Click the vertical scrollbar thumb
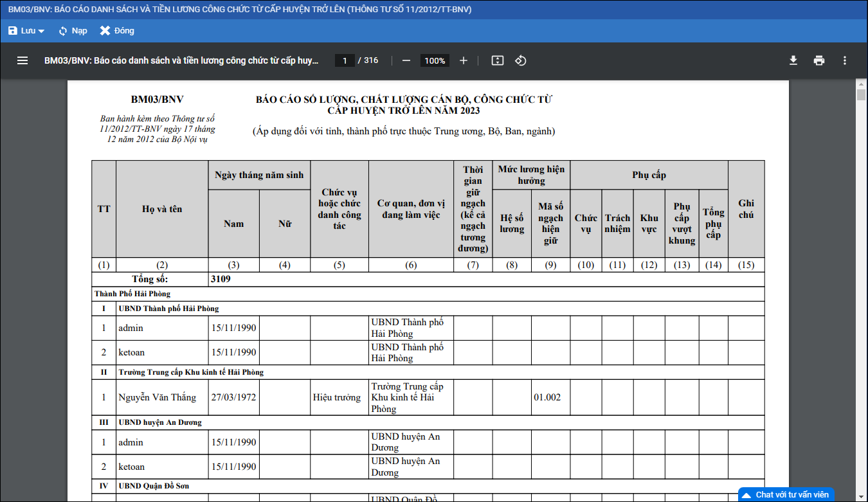868x502 pixels. pos(861,95)
